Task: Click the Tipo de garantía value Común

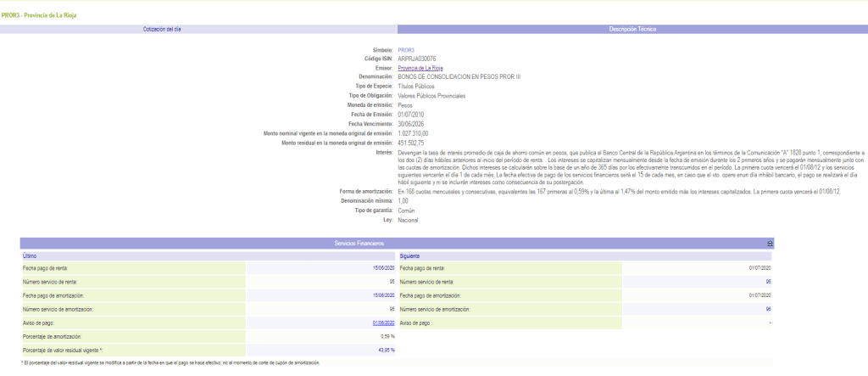Action: [406, 210]
